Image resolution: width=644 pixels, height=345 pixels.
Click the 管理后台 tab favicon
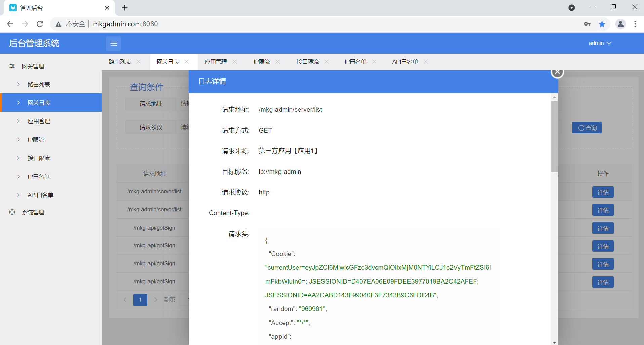tap(13, 8)
